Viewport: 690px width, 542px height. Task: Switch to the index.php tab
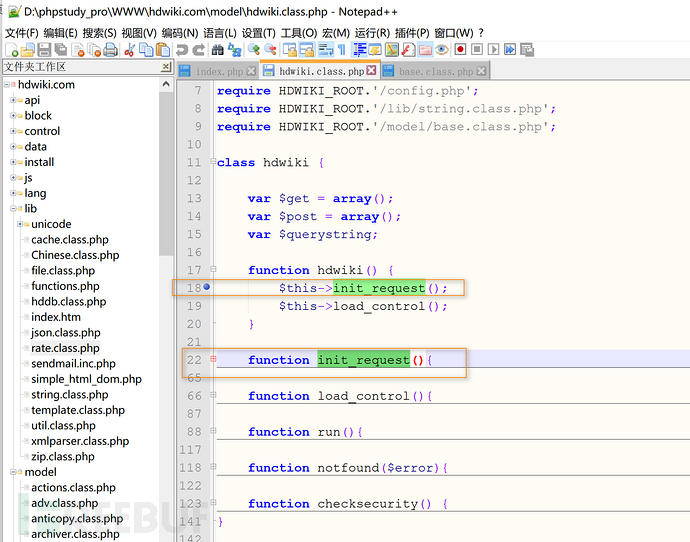219,71
